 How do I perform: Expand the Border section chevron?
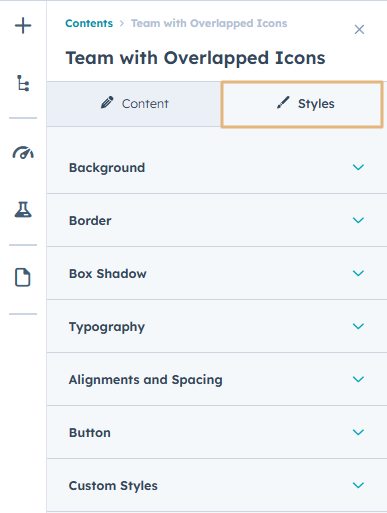coord(358,220)
